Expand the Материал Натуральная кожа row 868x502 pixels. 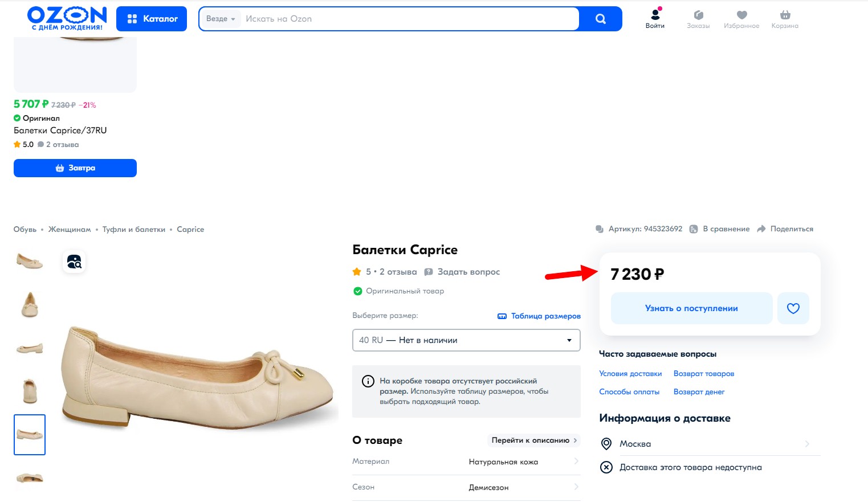pyautogui.click(x=466, y=462)
